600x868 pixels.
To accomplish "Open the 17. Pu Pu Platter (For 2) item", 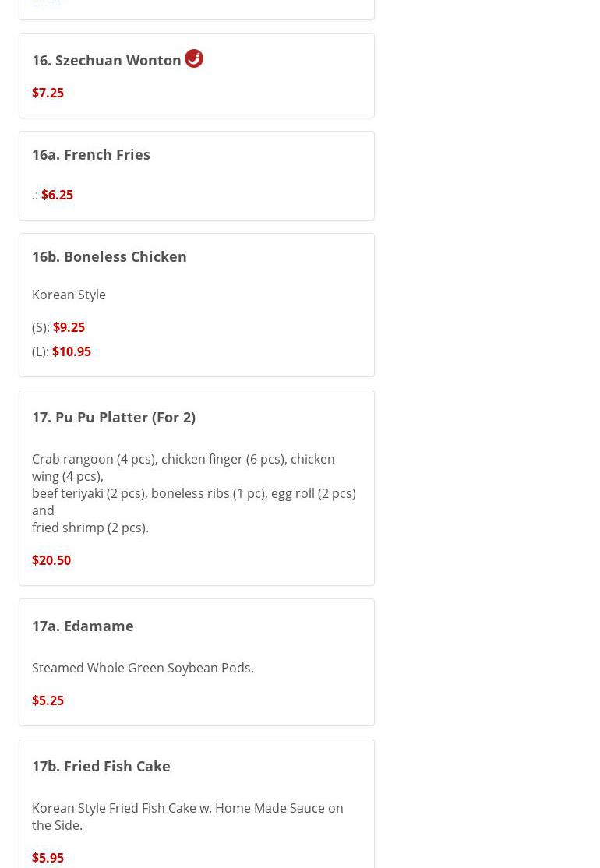I will (114, 417).
